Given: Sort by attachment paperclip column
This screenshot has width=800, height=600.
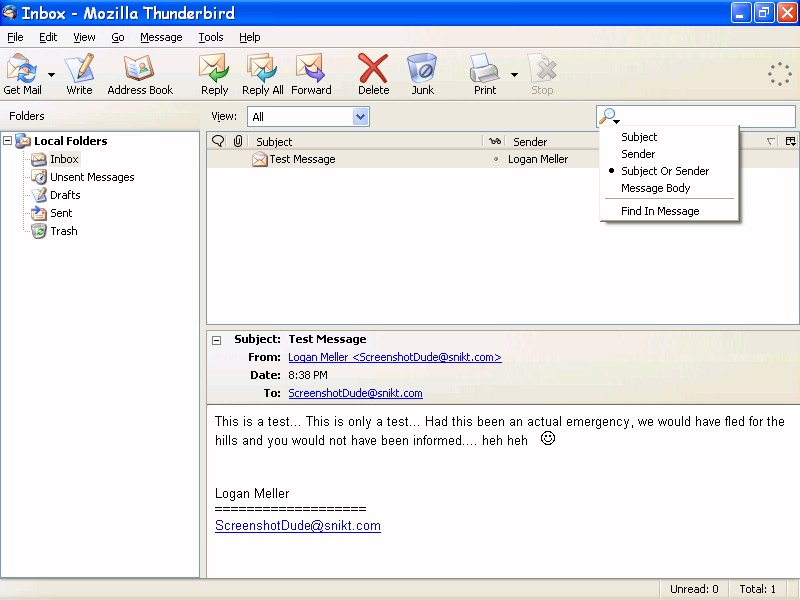Looking at the screenshot, I should tap(238, 141).
